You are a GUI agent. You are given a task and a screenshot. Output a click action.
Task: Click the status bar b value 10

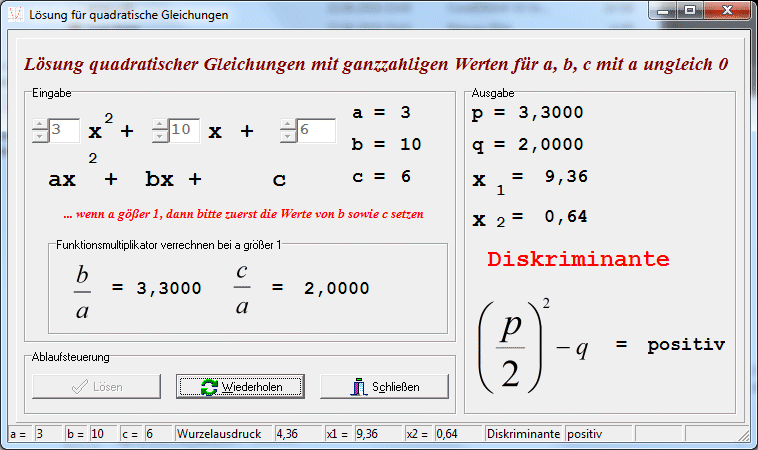[103, 434]
